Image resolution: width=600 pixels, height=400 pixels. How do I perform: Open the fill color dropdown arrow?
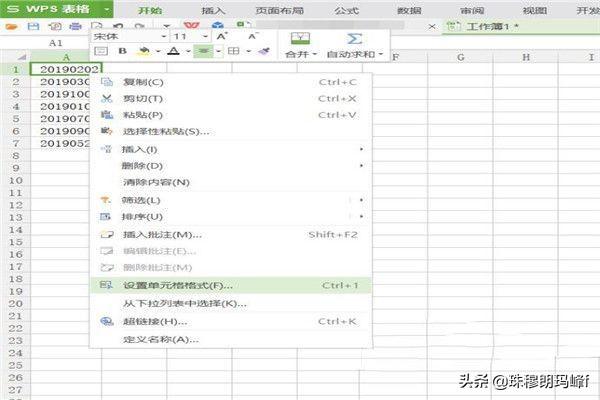point(158,51)
